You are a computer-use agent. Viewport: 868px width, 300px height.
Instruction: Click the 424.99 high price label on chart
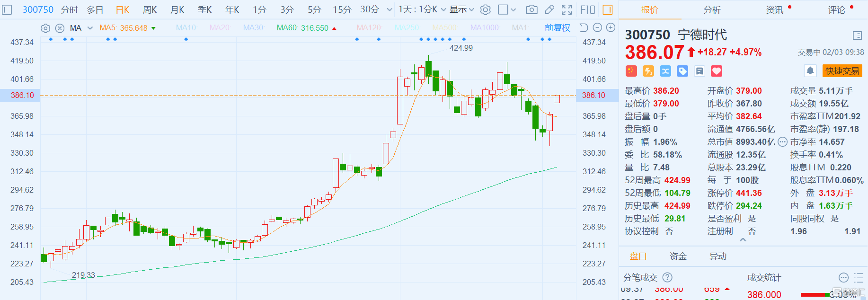tap(461, 48)
